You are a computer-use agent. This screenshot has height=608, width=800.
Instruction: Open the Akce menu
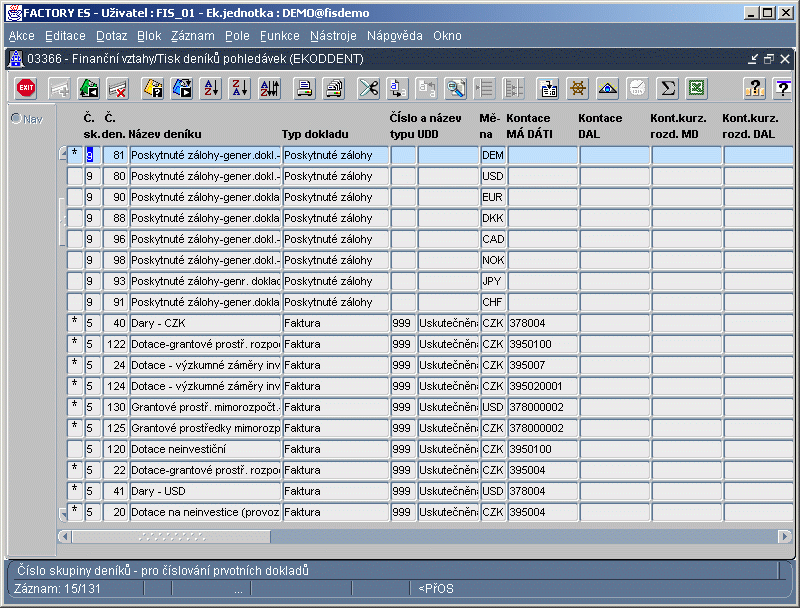(21, 36)
